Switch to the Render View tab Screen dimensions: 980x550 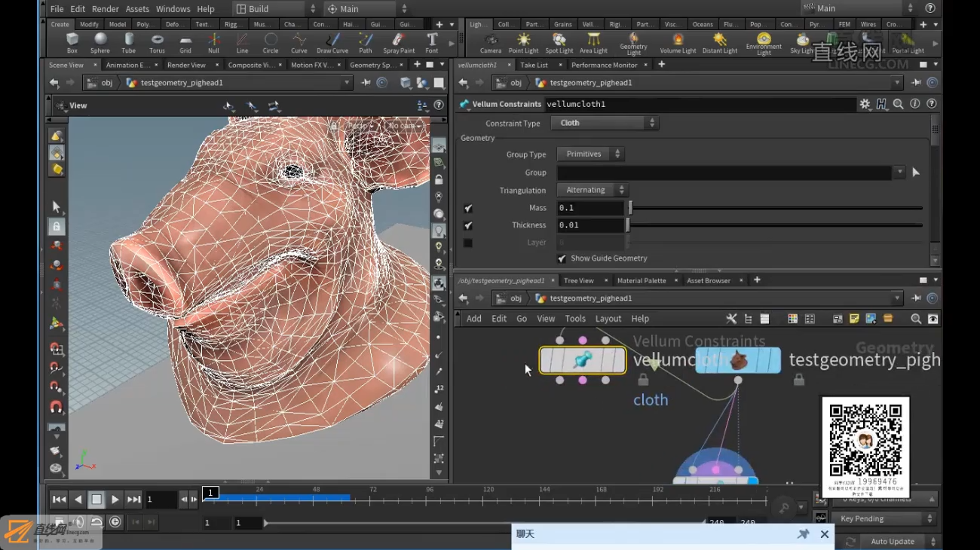click(186, 65)
